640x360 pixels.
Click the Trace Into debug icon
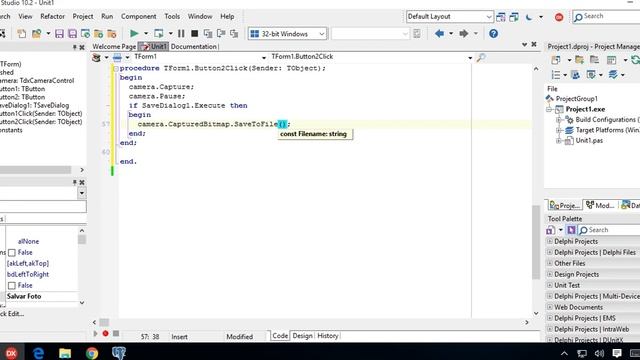click(x=208, y=33)
